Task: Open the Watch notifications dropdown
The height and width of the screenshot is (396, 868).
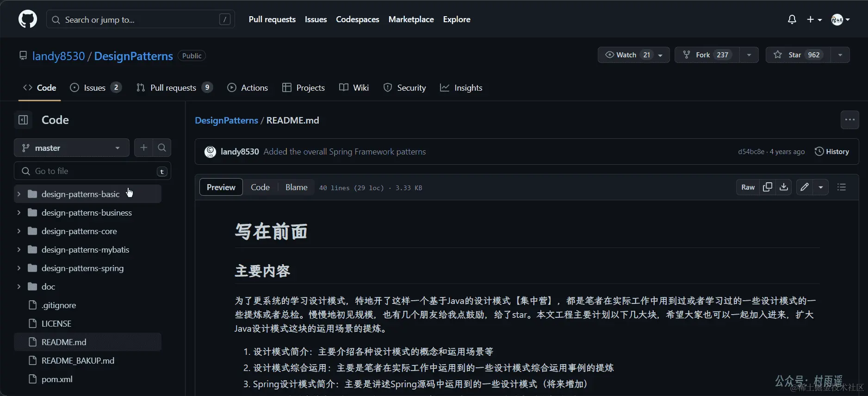Action: click(x=634, y=55)
